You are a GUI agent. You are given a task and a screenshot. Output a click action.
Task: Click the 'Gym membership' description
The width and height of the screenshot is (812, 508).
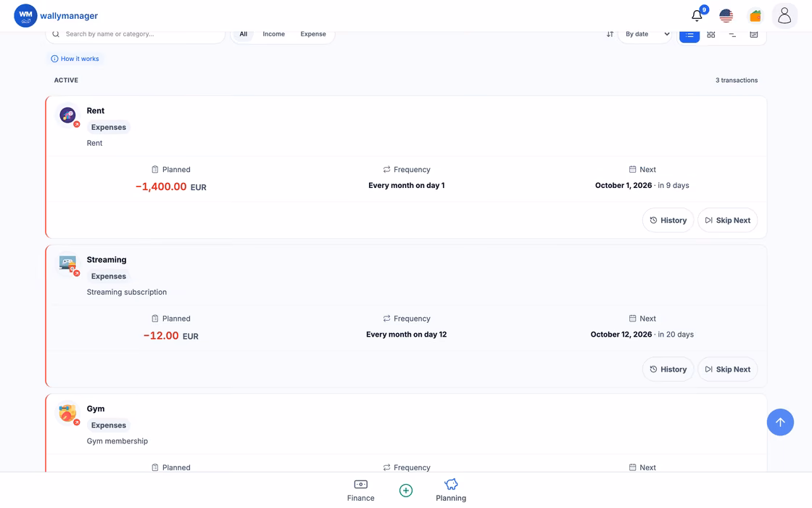point(117,441)
